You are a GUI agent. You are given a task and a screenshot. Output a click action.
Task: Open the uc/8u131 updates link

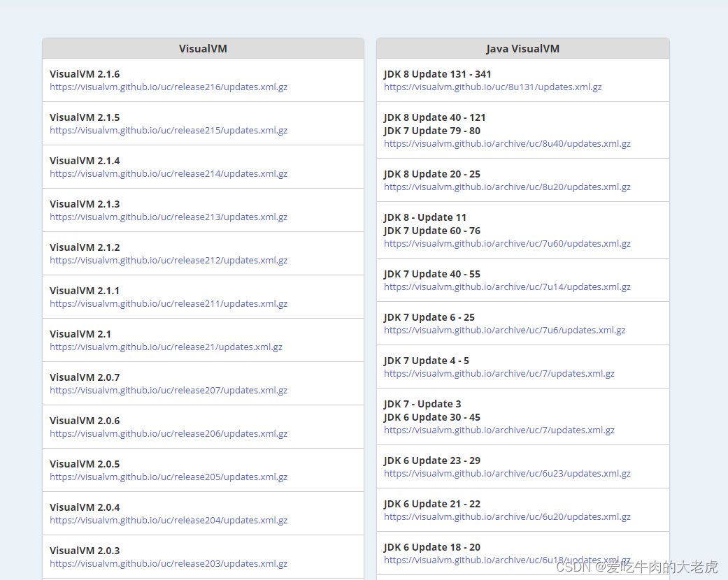492,87
